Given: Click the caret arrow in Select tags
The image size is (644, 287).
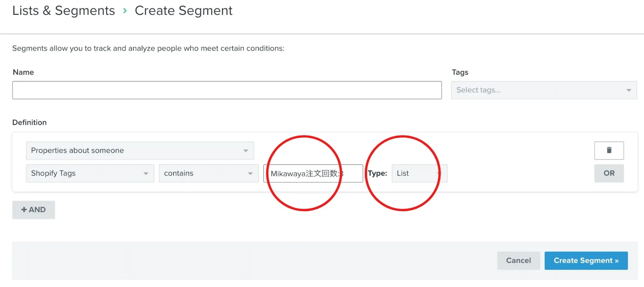Looking at the screenshot, I should click(629, 90).
